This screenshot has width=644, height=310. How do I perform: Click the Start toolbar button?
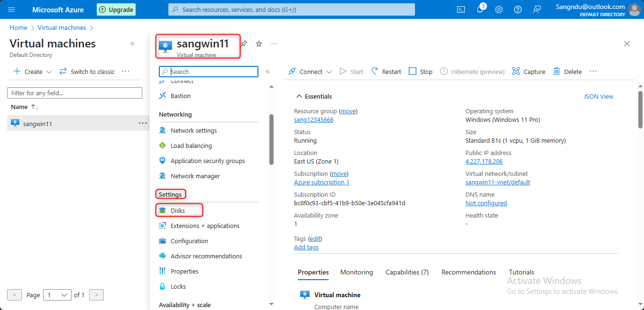click(351, 72)
